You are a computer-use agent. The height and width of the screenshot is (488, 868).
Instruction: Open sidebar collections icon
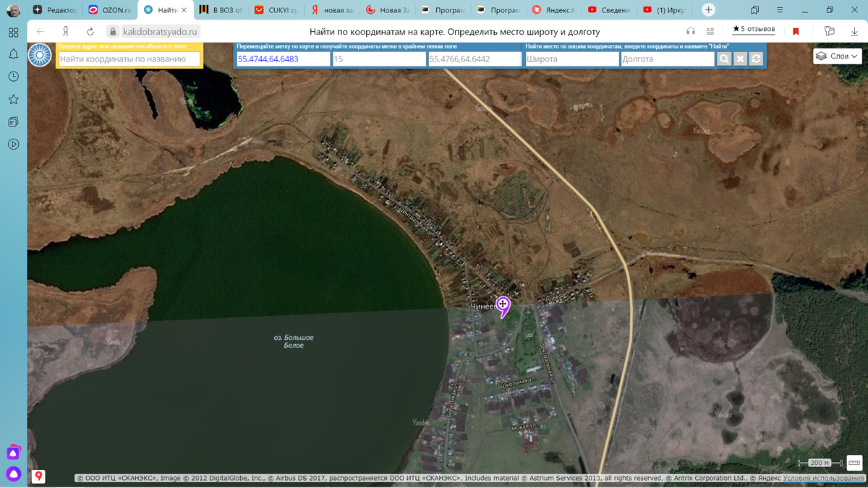click(x=13, y=121)
